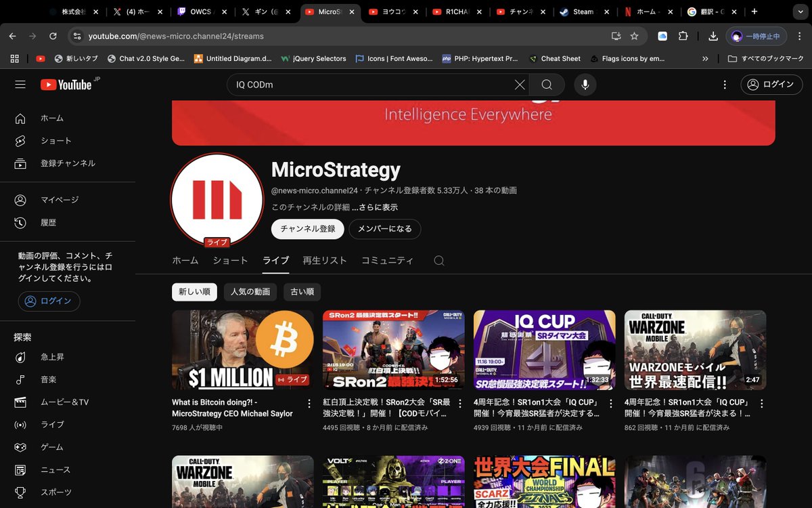
Task: Click the YouTube logo
Action: click(66, 85)
